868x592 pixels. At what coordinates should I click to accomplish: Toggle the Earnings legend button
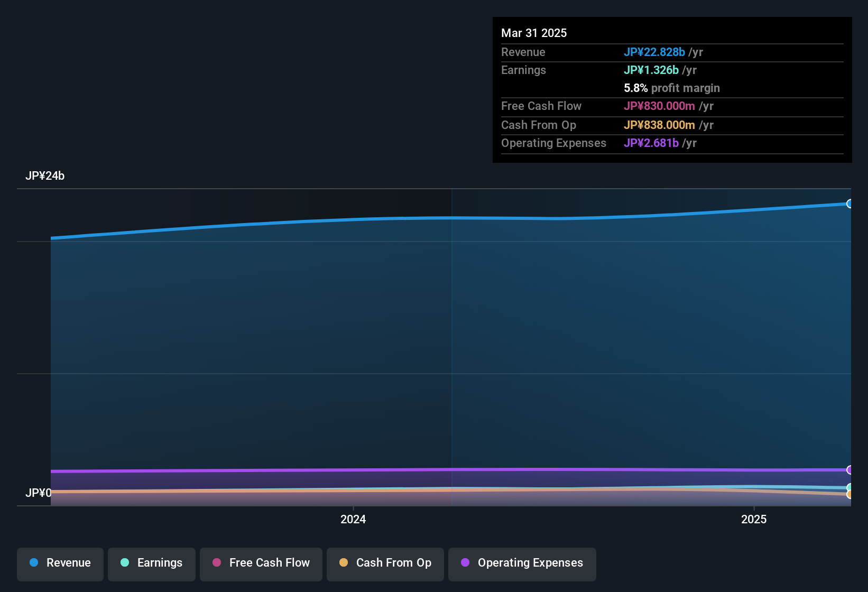[152, 564]
